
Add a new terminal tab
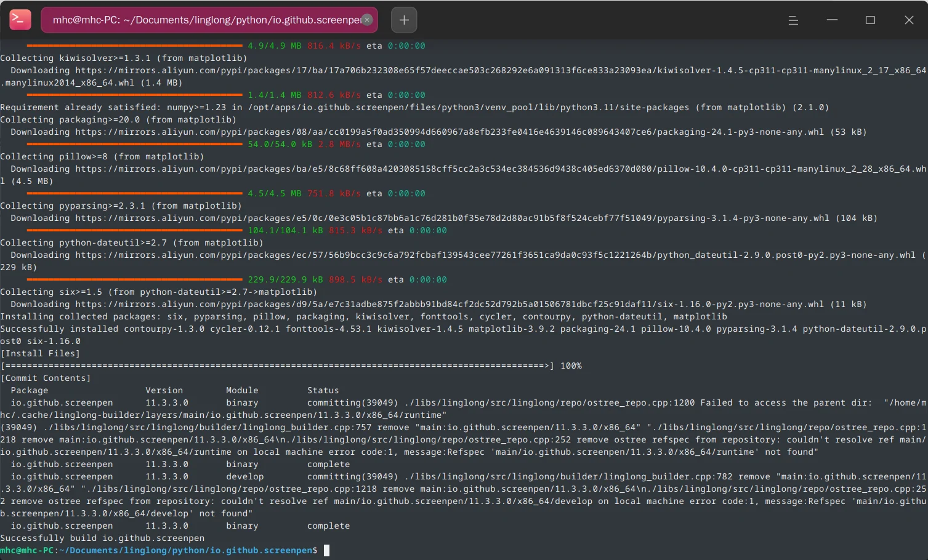pos(404,20)
